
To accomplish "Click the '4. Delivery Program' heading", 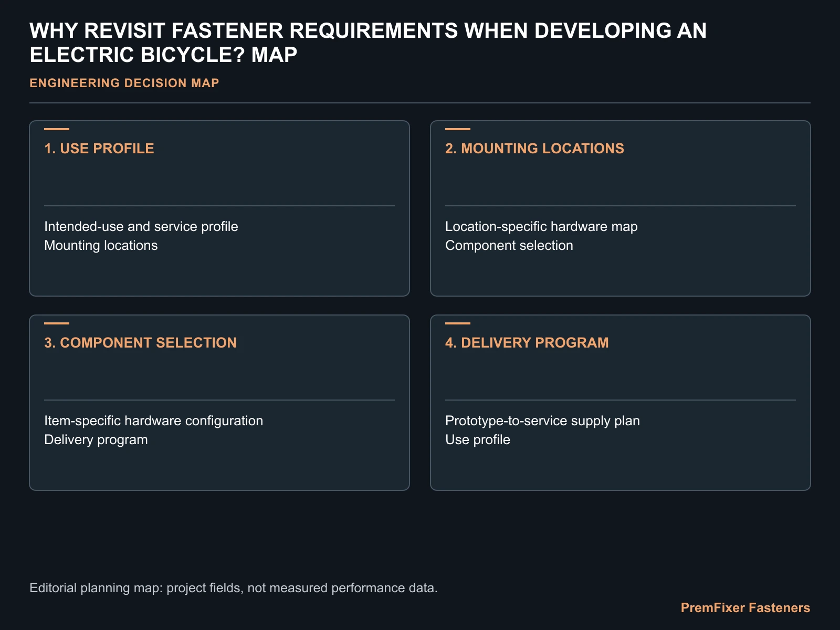I will tap(527, 343).
